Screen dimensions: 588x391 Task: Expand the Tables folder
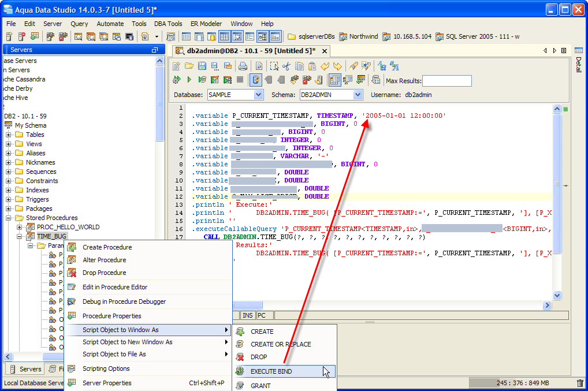point(8,135)
